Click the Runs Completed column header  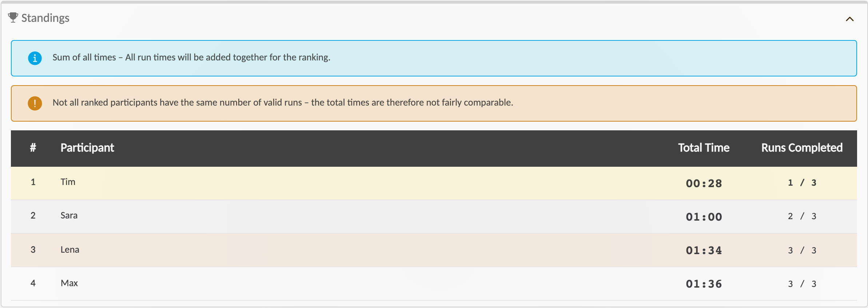pos(802,147)
